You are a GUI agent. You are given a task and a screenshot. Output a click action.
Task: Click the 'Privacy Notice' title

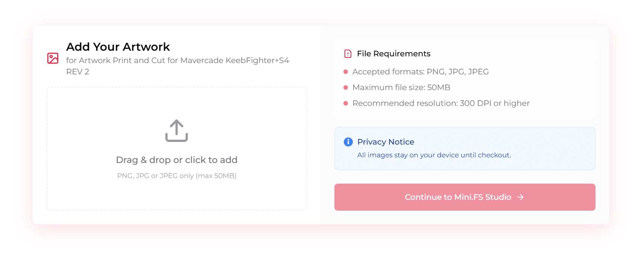pos(385,142)
